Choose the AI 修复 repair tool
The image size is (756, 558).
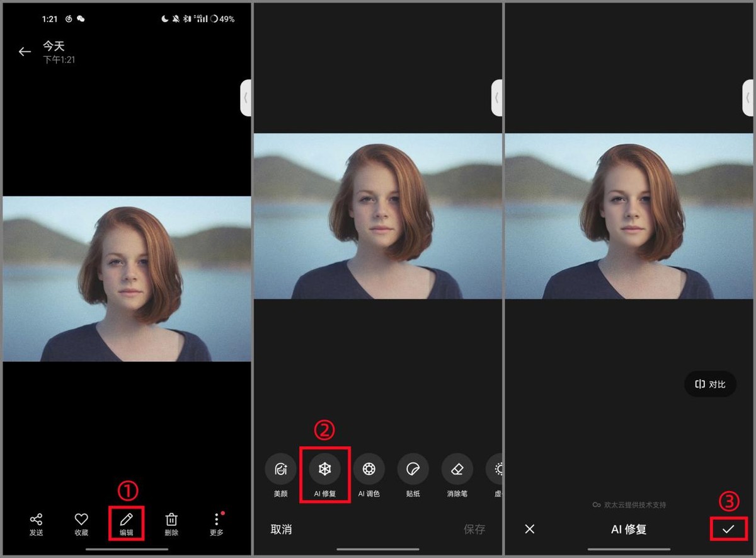click(x=324, y=474)
